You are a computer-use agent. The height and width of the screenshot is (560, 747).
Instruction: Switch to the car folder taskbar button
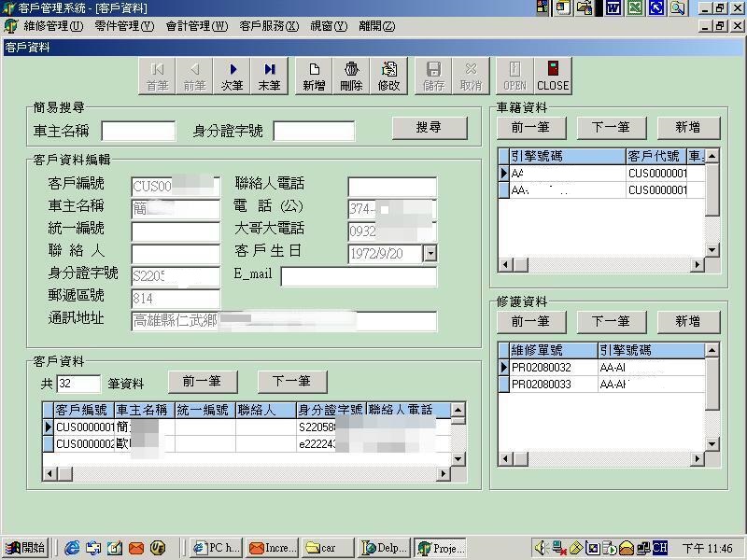(328, 548)
